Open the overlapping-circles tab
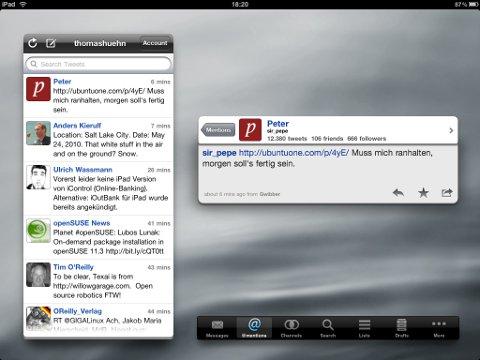 291,328
